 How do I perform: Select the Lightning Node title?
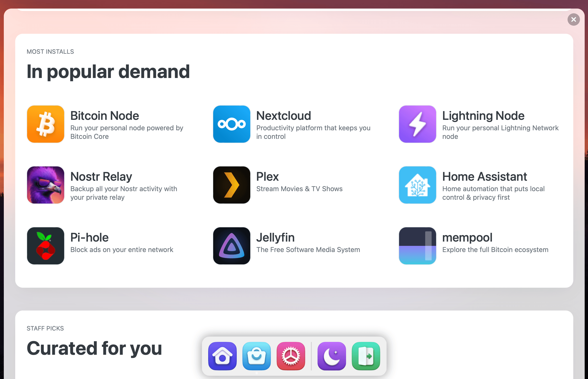[483, 116]
